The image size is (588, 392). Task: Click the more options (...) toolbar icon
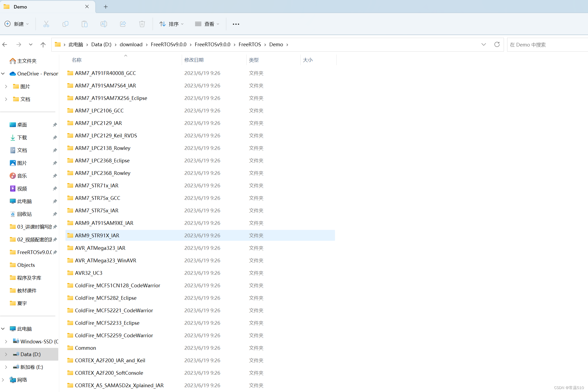236,24
